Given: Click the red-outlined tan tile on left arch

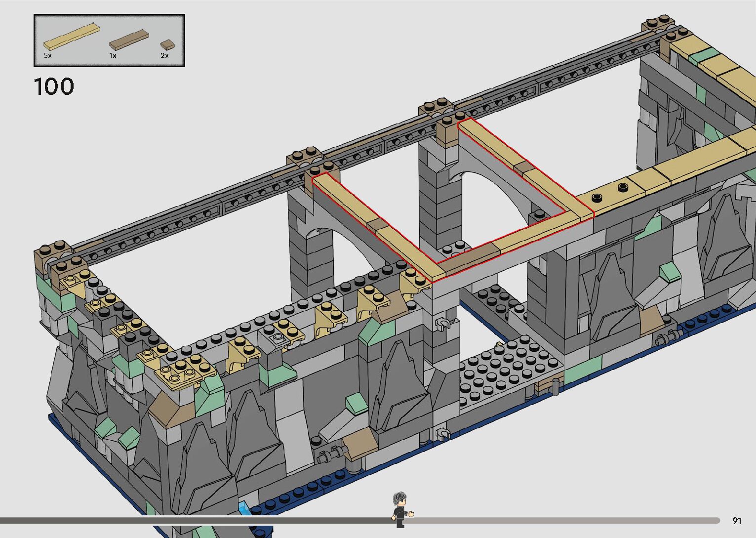Looking at the screenshot, I should tap(370, 222).
